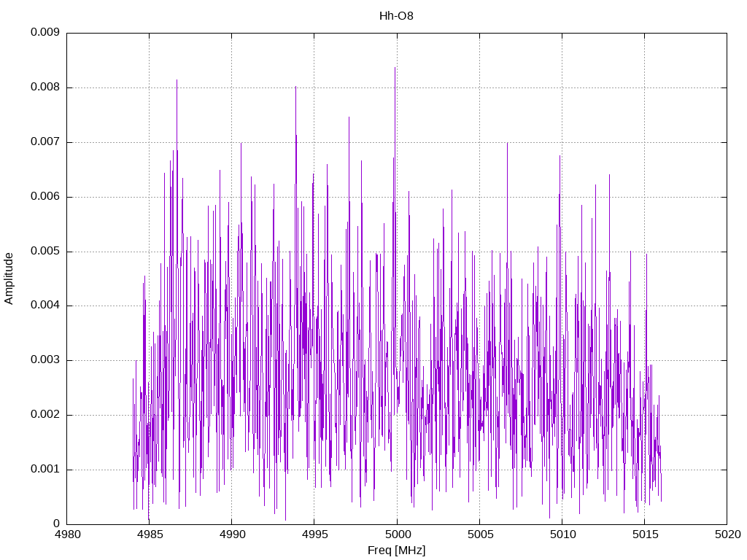Click the 5000 x-axis tick label
This screenshot has width=747, height=560.
coord(397,534)
